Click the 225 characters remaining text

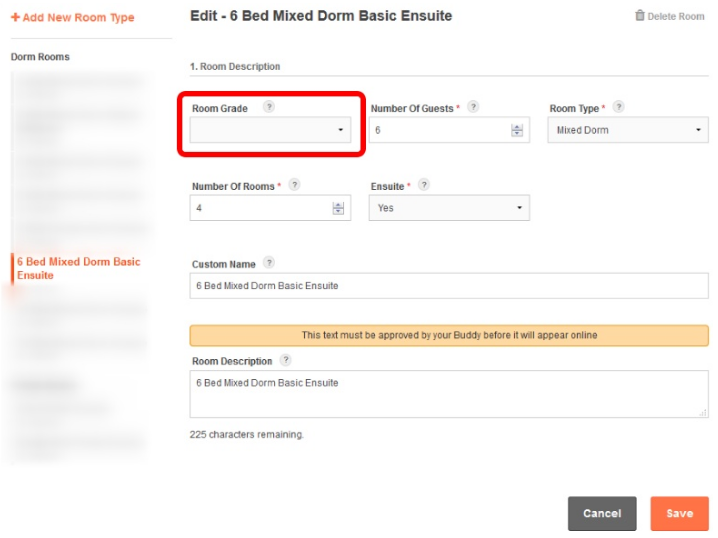pos(246,435)
